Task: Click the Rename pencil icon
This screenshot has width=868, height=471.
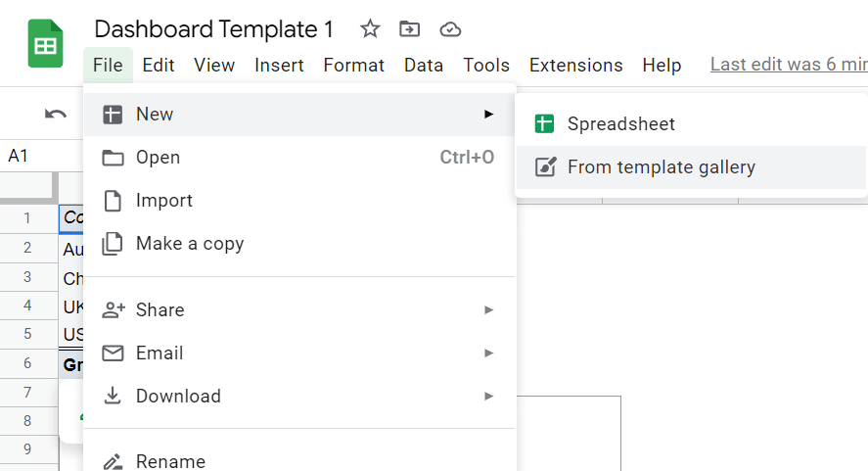Action: (113, 461)
